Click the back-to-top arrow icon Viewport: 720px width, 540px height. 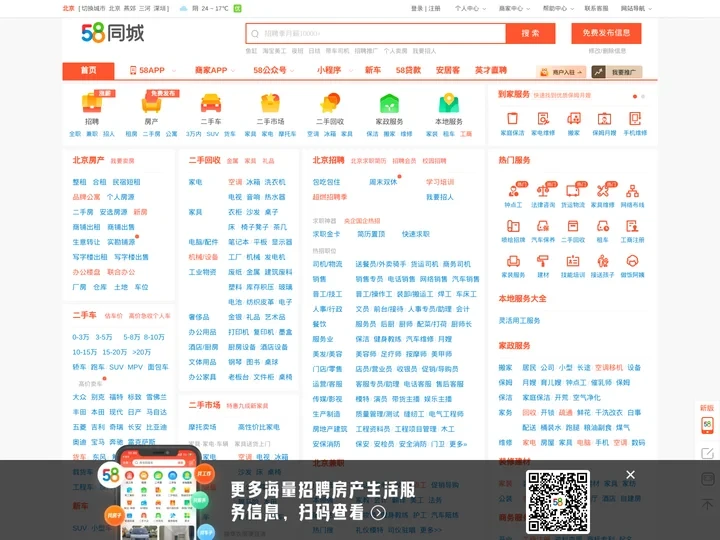[707, 504]
